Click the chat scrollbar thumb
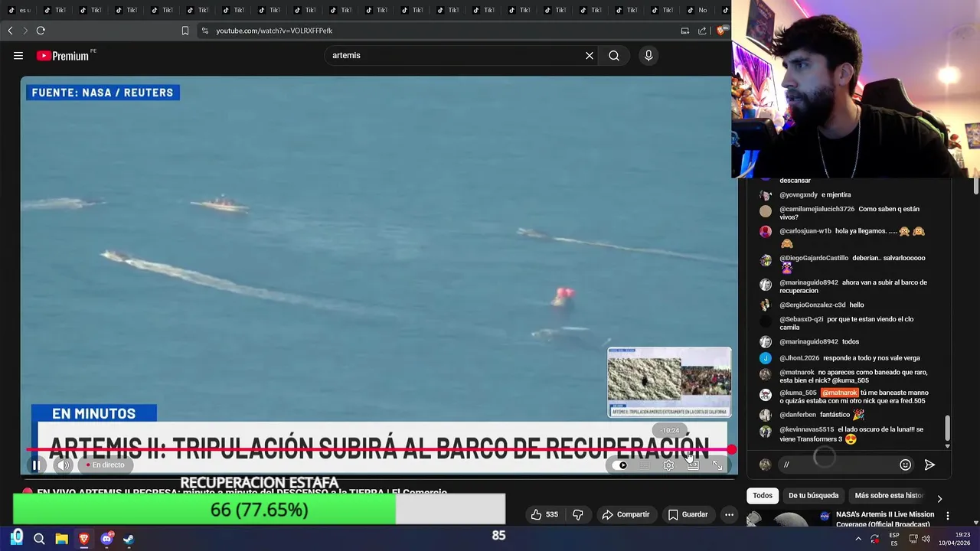980x551 pixels. (947, 428)
